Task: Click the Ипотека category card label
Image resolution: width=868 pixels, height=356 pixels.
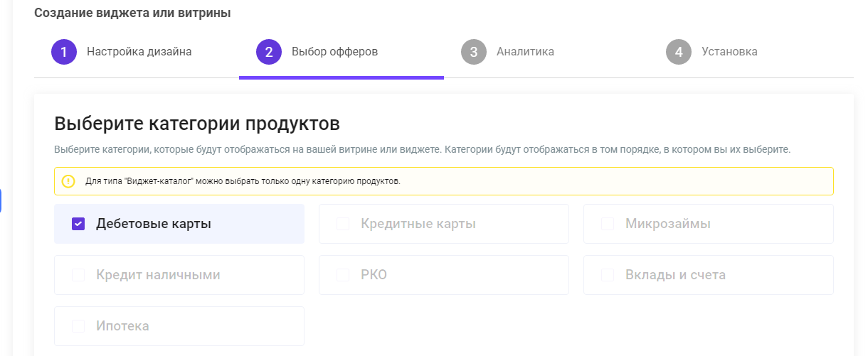Action: pos(122,326)
